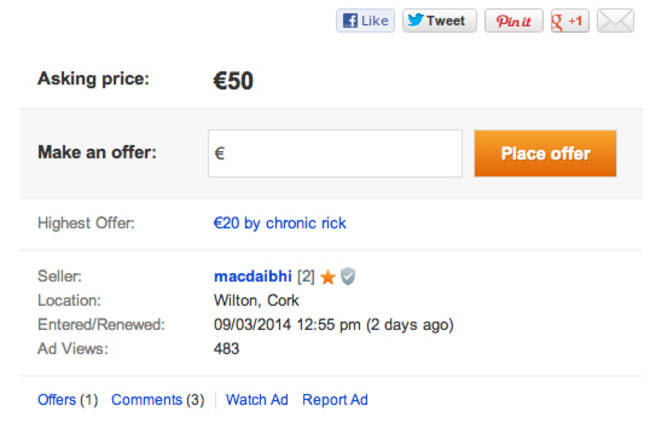The height and width of the screenshot is (423, 650).
Task: Click the €50 asking price text
Action: click(x=233, y=80)
